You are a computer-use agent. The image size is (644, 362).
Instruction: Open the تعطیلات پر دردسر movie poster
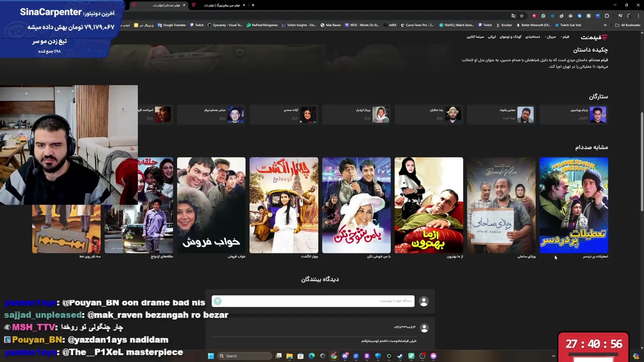pos(574,205)
